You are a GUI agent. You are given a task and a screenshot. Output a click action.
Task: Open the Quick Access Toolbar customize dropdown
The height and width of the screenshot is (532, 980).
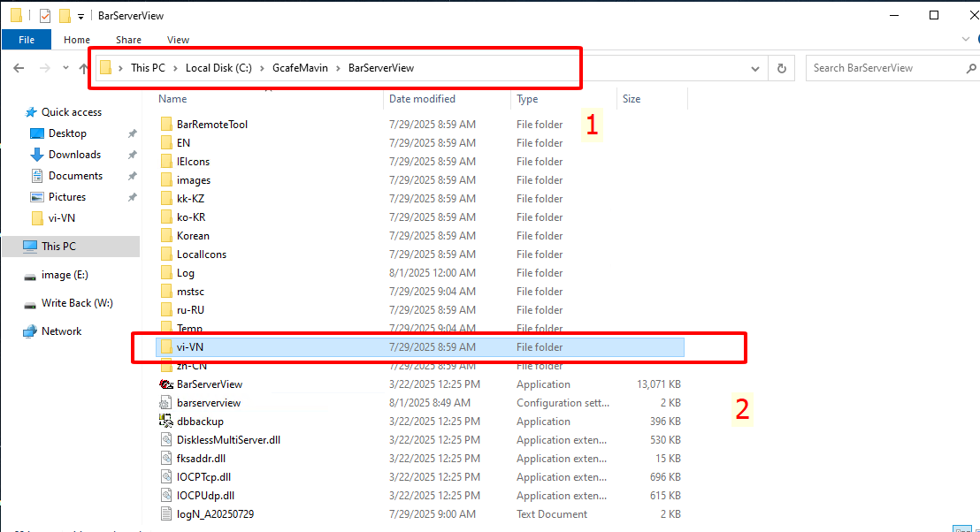81,16
